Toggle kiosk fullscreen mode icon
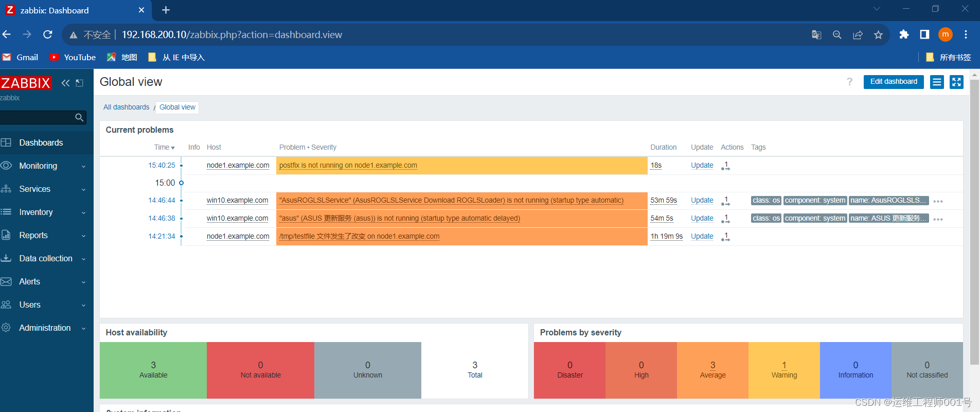This screenshot has width=980, height=412. (x=956, y=82)
